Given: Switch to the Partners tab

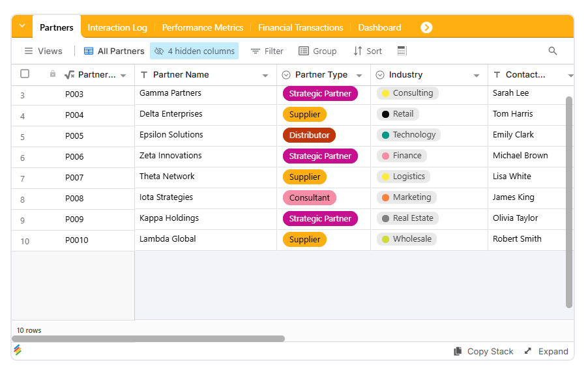Looking at the screenshot, I should click(x=57, y=27).
